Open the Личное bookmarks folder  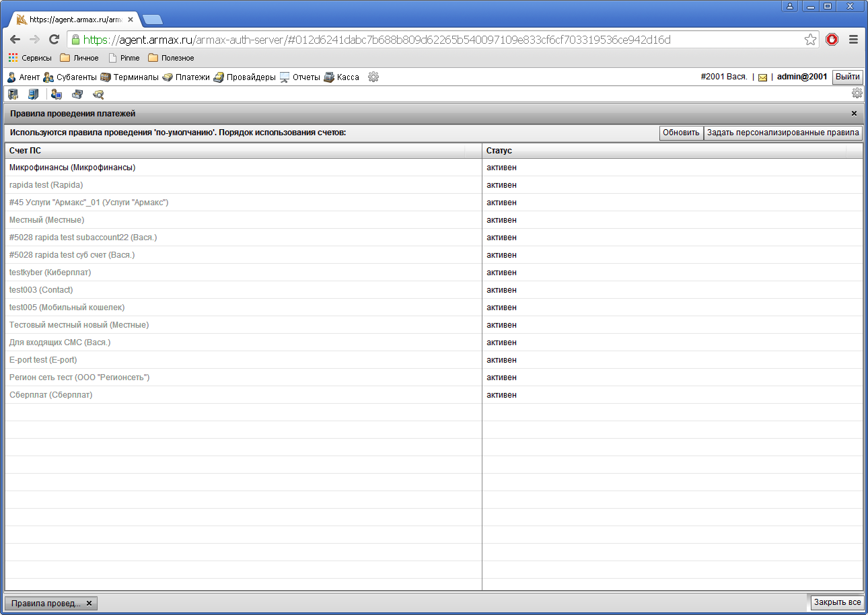tap(79, 58)
